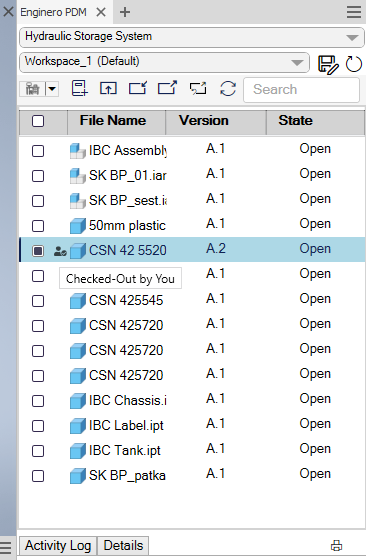Click the bottom-left hamburger icon
This screenshot has width=366, height=560.
[6, 547]
